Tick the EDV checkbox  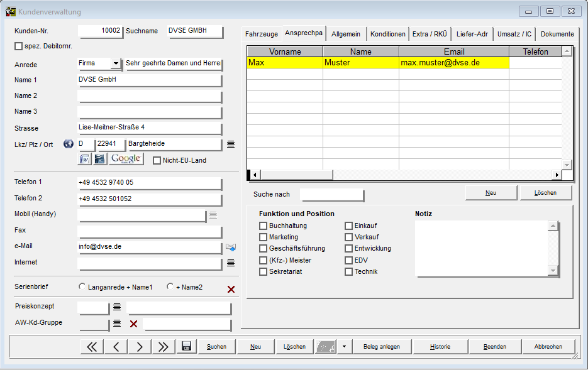[349, 260]
